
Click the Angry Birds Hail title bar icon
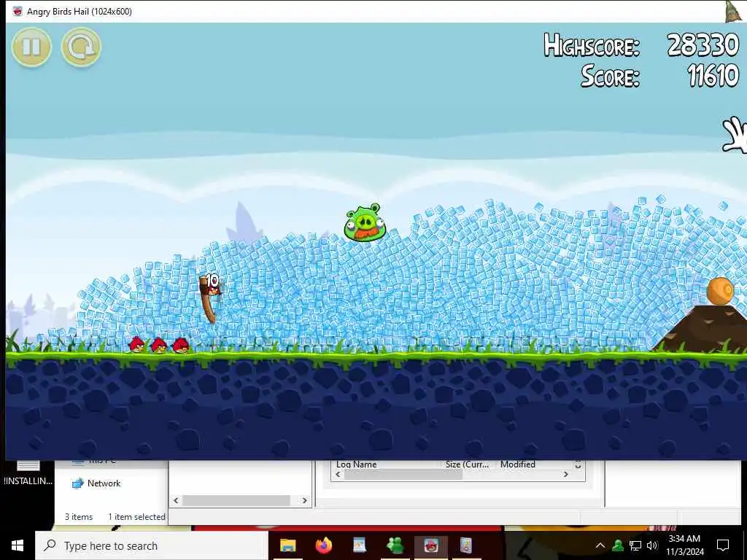[18, 12]
